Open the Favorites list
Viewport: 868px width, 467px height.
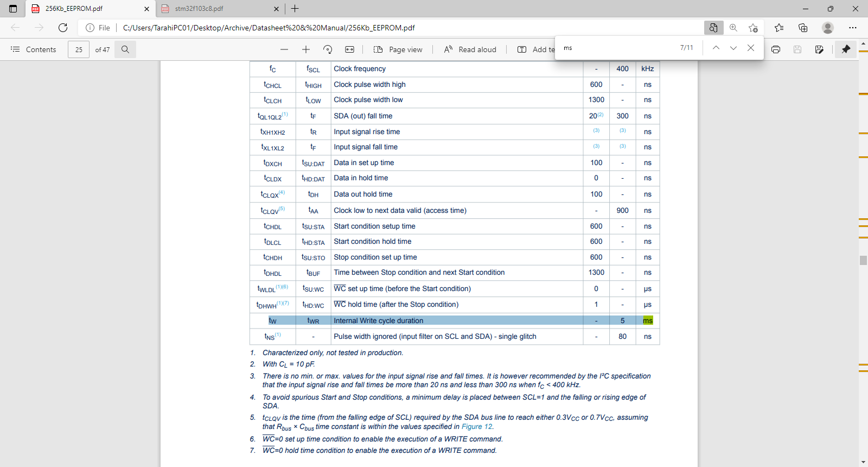(x=779, y=28)
